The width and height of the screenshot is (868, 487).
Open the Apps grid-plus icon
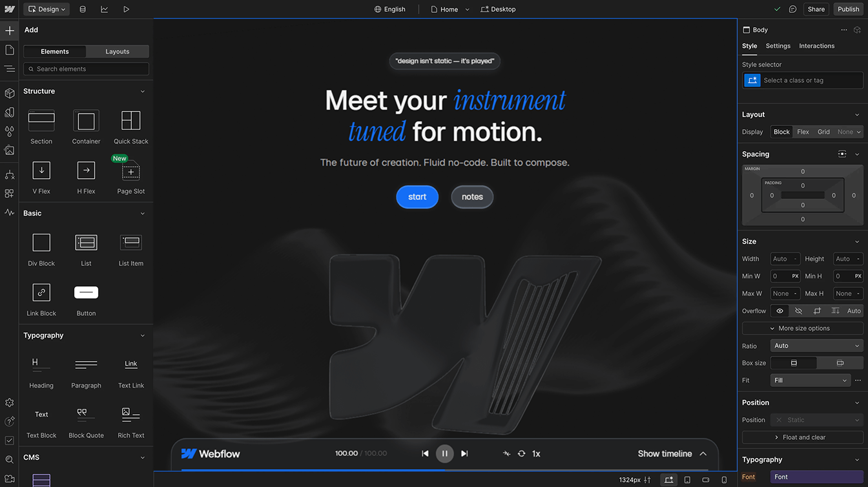coord(9,193)
